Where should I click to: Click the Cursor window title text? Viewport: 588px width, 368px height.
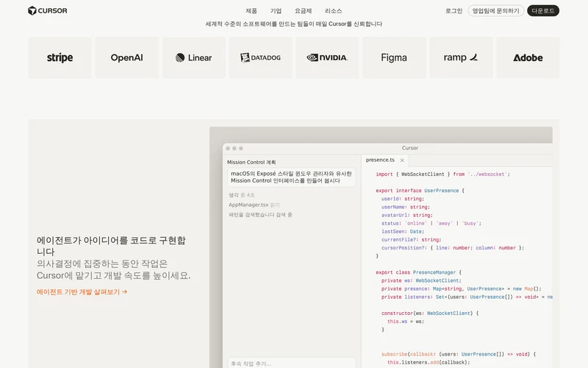(410, 148)
